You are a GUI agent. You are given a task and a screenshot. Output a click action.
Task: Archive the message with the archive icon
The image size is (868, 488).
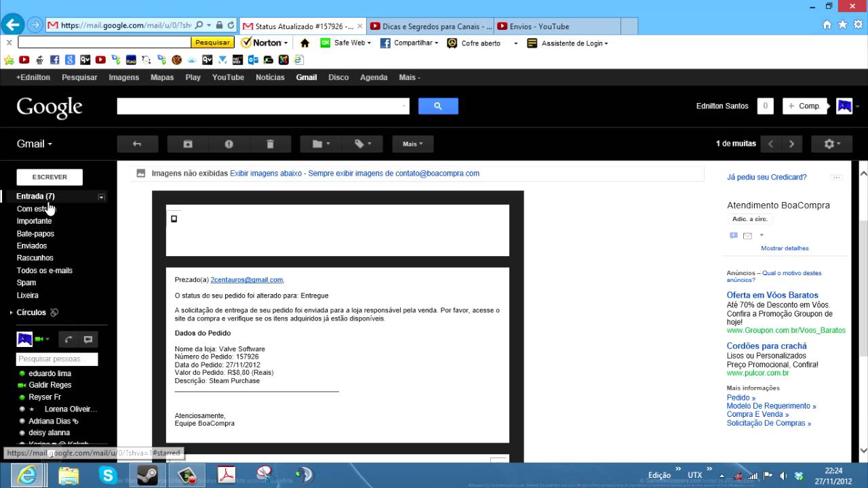188,144
